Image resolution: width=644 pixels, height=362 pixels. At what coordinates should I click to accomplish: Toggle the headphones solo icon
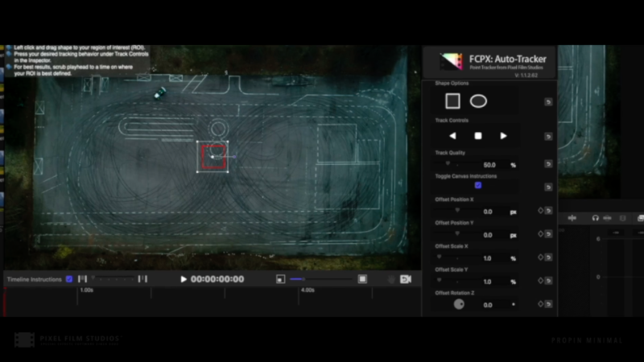coord(595,218)
